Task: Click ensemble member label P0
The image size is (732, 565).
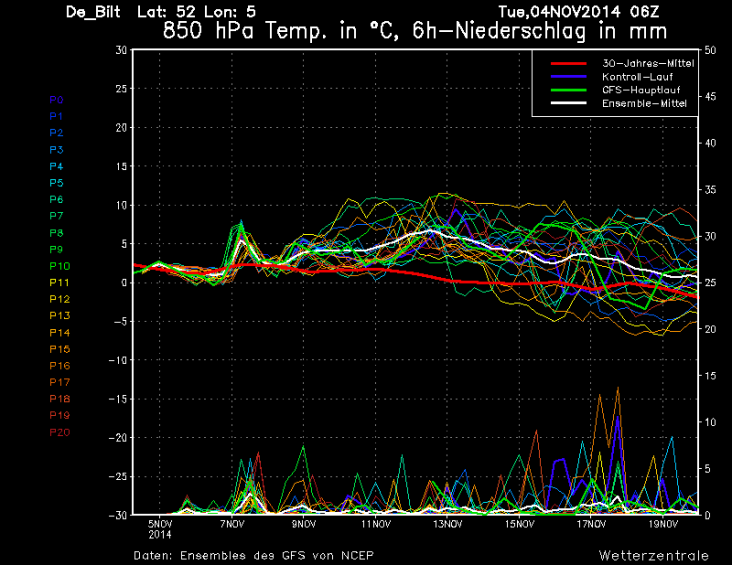Action: 56,100
